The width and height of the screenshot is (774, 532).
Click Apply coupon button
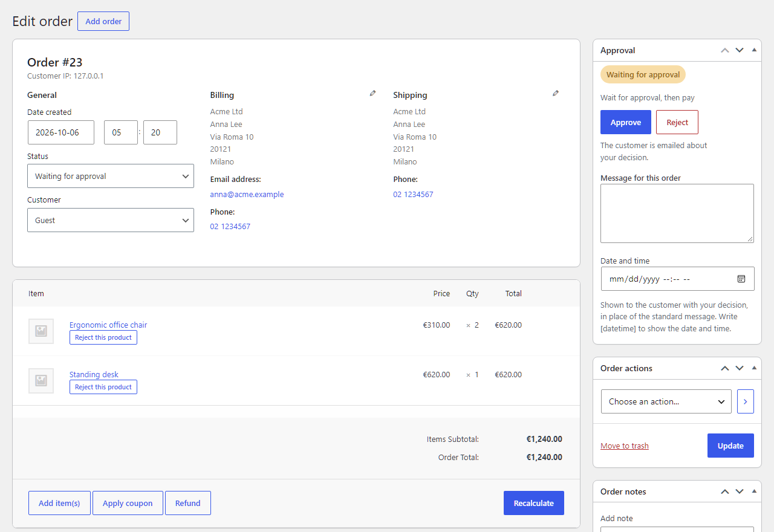[x=128, y=503]
